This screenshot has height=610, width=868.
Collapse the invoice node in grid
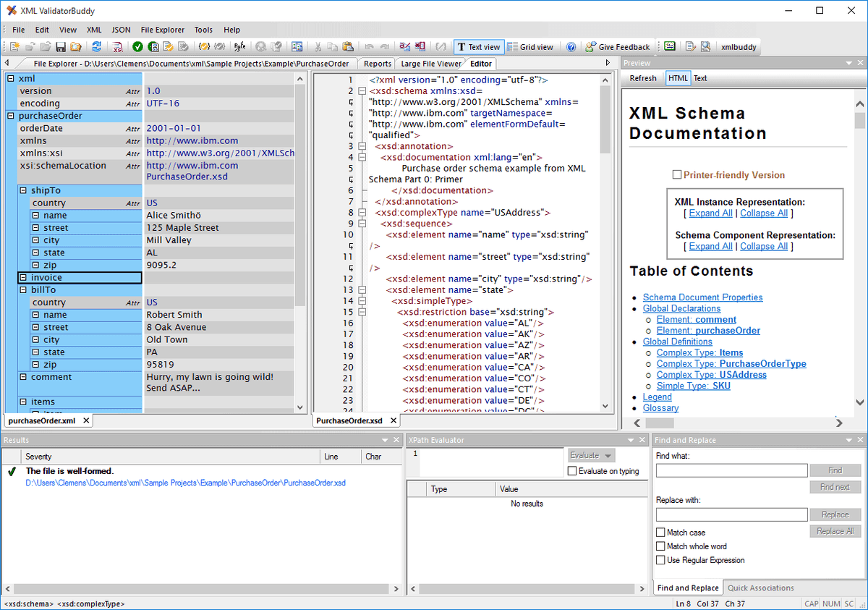pos(23,278)
